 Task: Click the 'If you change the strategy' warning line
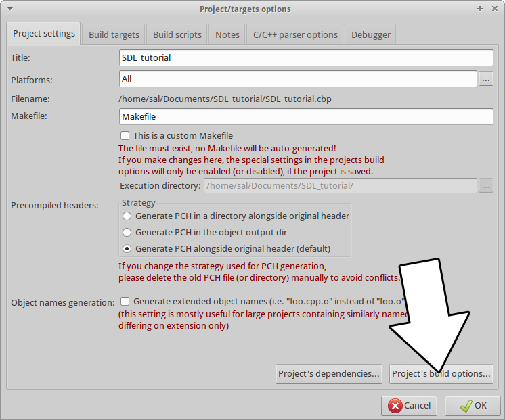pos(222,266)
